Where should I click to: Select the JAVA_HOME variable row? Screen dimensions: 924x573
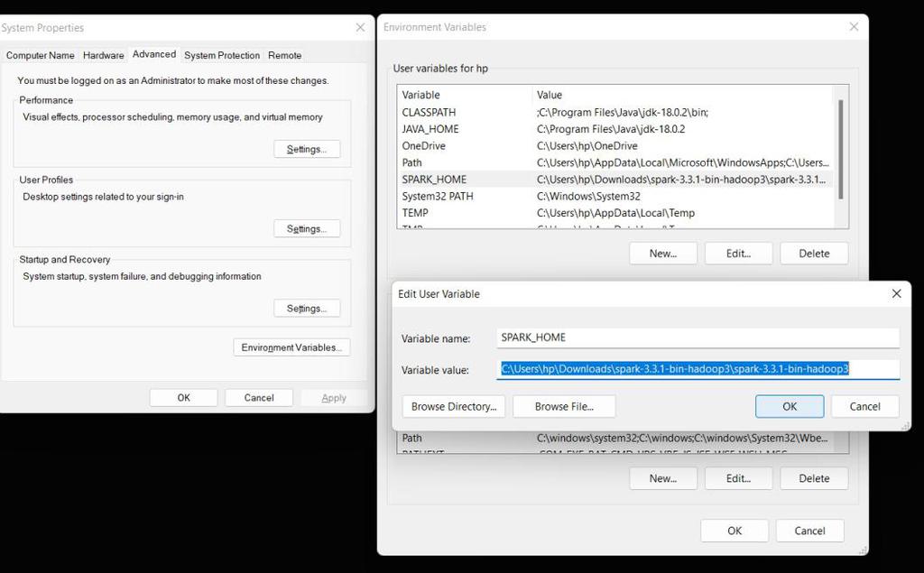coord(615,129)
